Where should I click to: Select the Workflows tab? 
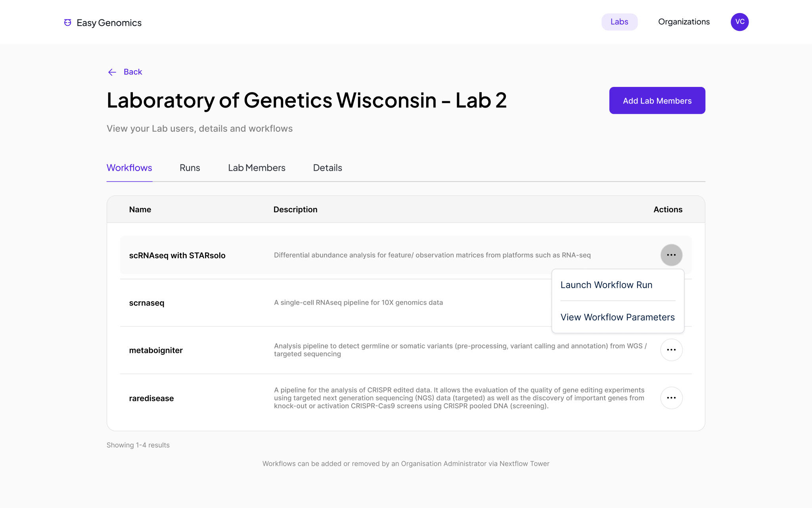click(x=129, y=167)
